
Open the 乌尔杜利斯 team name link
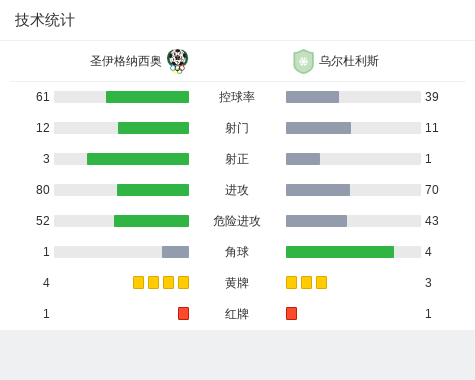[349, 61]
